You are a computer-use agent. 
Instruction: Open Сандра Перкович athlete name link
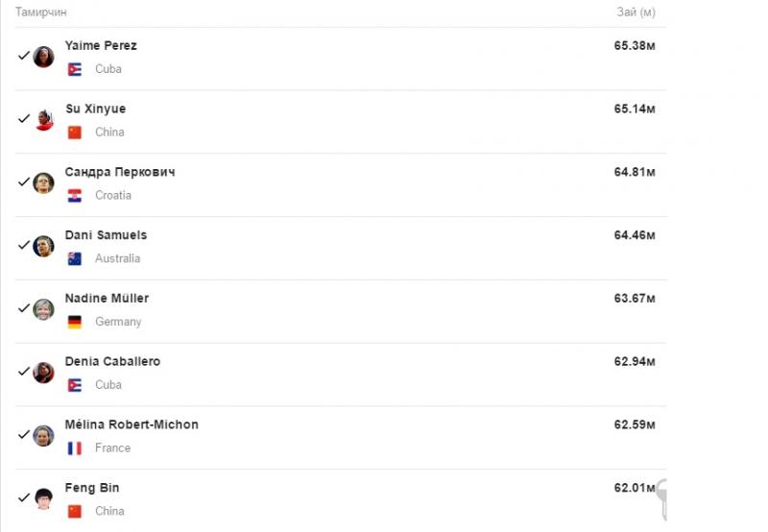tap(120, 172)
